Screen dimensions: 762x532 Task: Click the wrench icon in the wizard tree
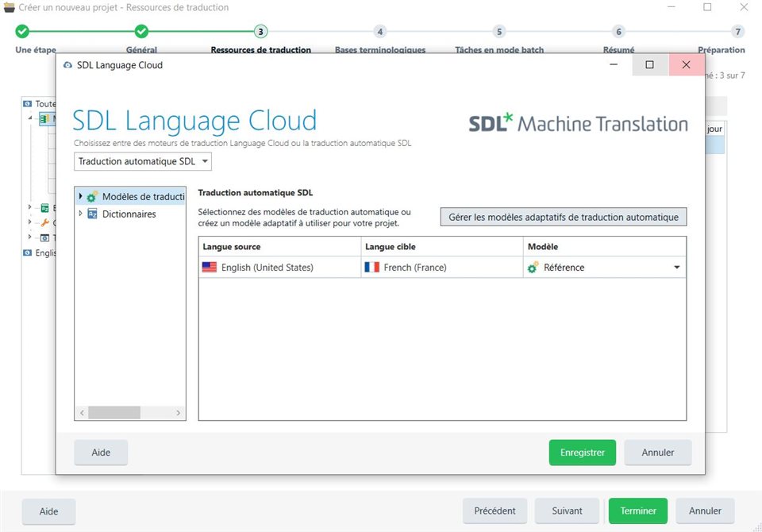point(44,222)
